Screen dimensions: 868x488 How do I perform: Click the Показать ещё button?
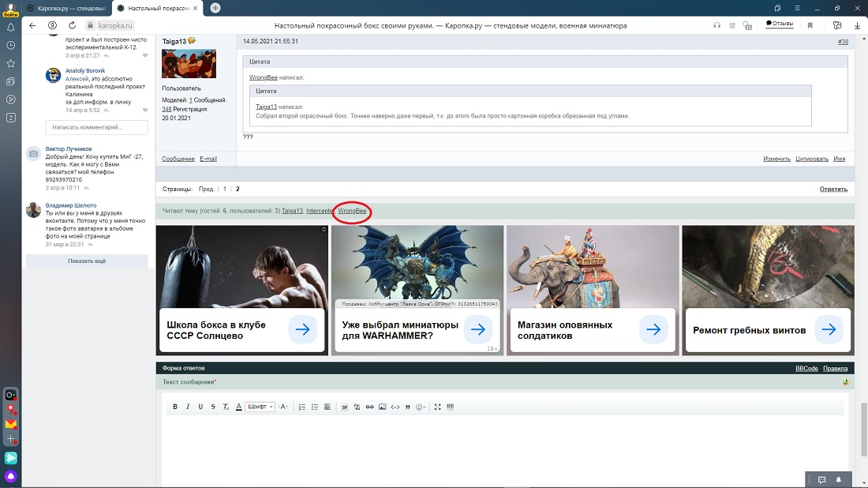pyautogui.click(x=87, y=261)
